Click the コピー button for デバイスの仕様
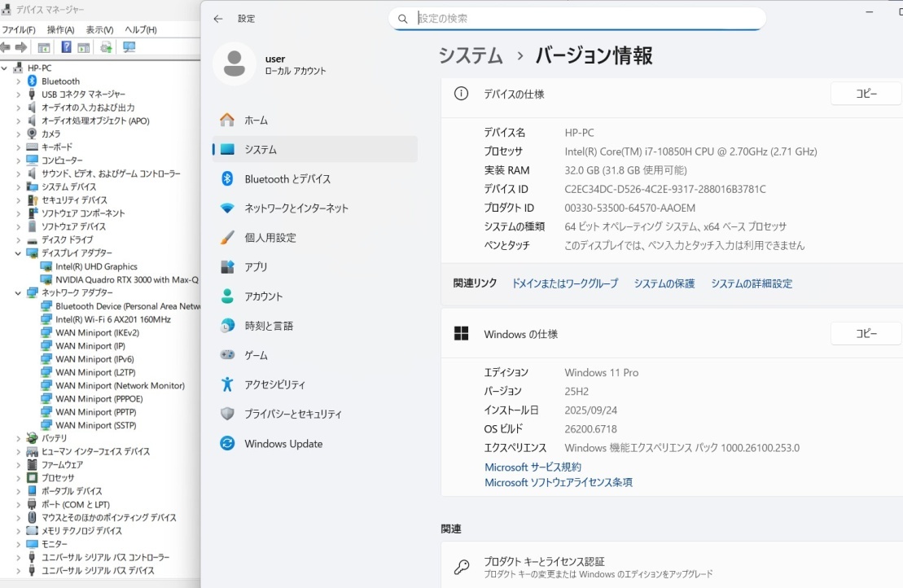The image size is (903, 588). tap(866, 93)
